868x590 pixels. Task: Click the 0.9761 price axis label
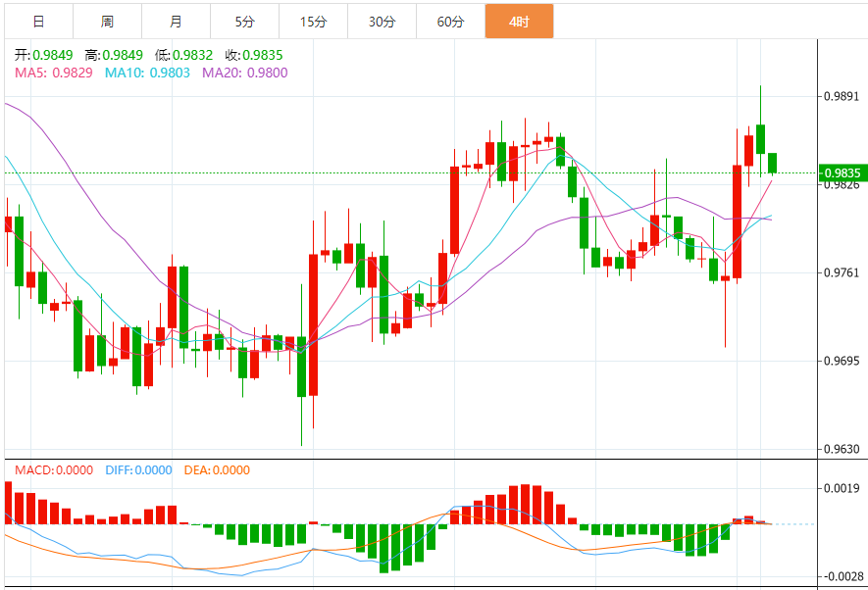(842, 272)
